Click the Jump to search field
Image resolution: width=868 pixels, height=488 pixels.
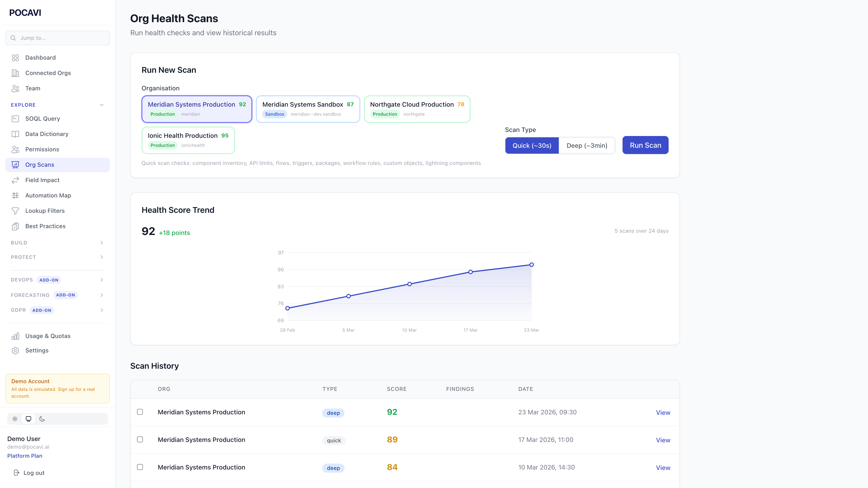pyautogui.click(x=58, y=38)
